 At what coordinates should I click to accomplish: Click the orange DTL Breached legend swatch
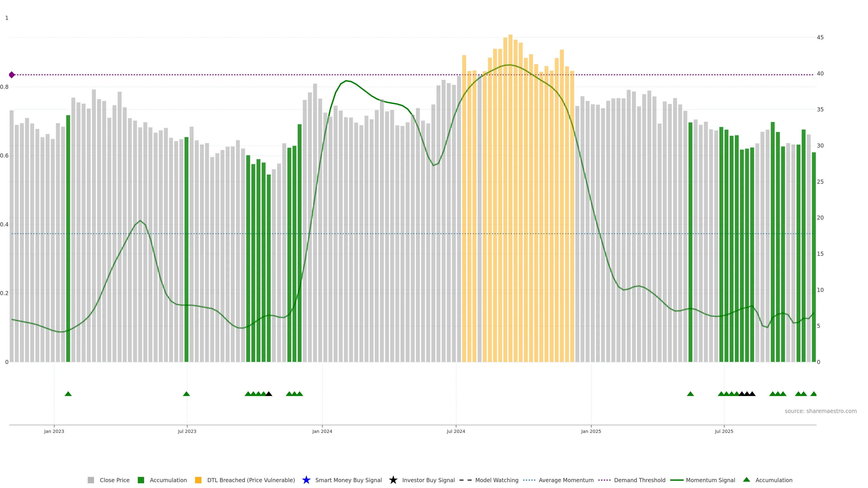pos(198,480)
